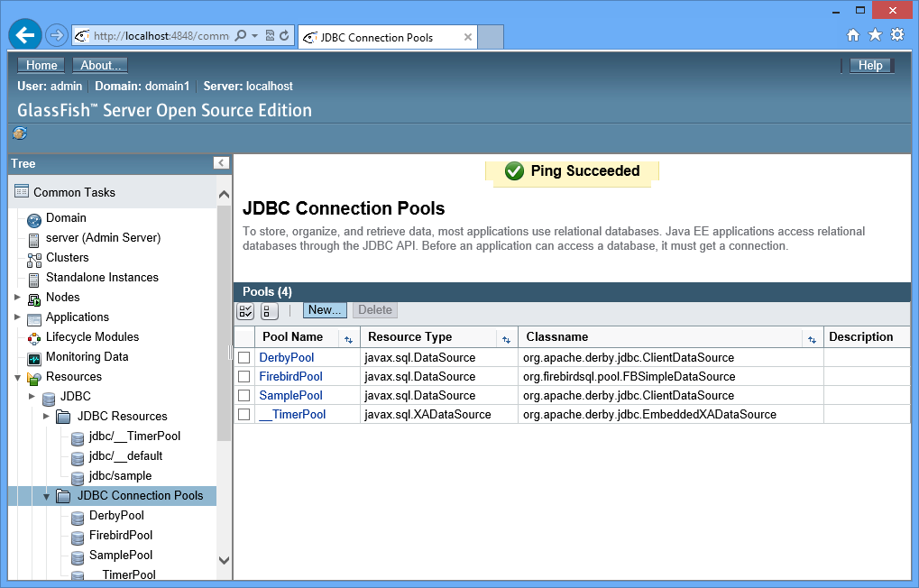Refresh the page using reload icon
This screenshot has width=919, height=588.
click(x=284, y=36)
